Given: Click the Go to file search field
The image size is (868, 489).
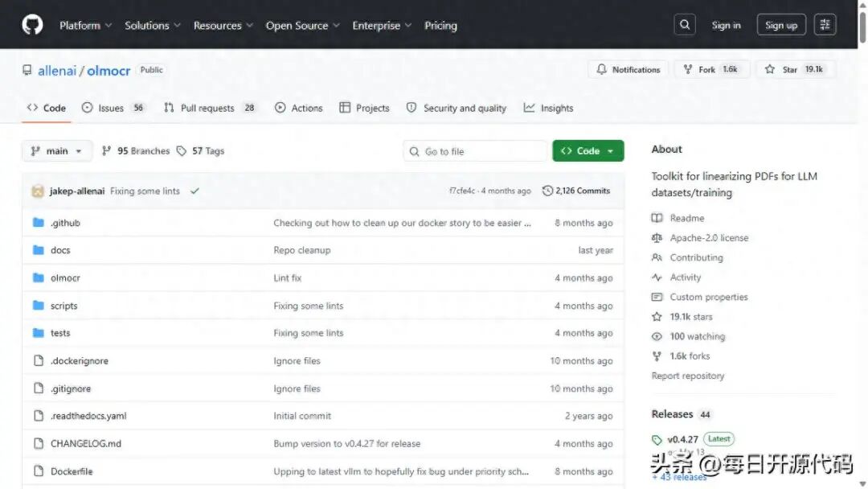Looking at the screenshot, I should coord(475,151).
